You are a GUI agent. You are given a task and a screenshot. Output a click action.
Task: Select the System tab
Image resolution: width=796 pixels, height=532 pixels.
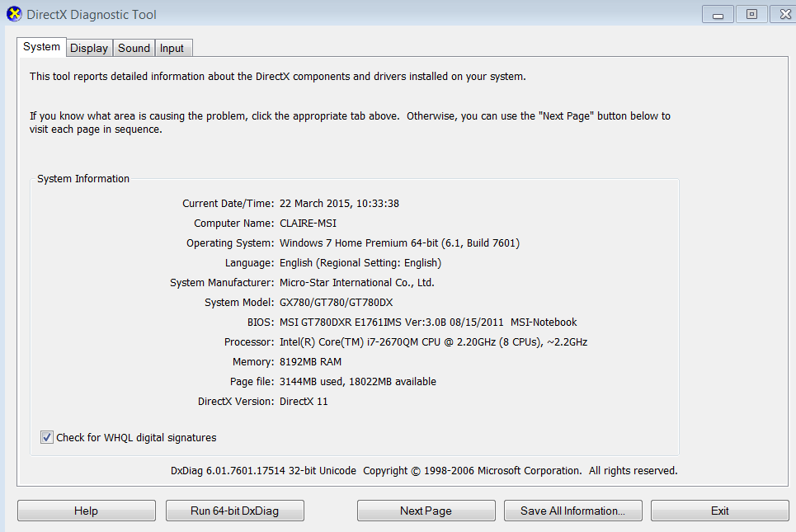(x=41, y=47)
